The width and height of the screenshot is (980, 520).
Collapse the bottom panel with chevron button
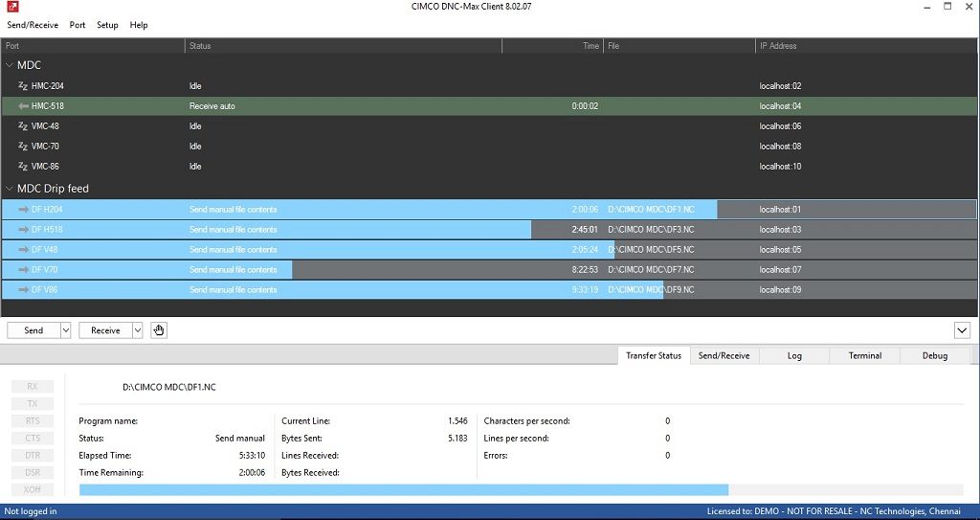coord(962,330)
